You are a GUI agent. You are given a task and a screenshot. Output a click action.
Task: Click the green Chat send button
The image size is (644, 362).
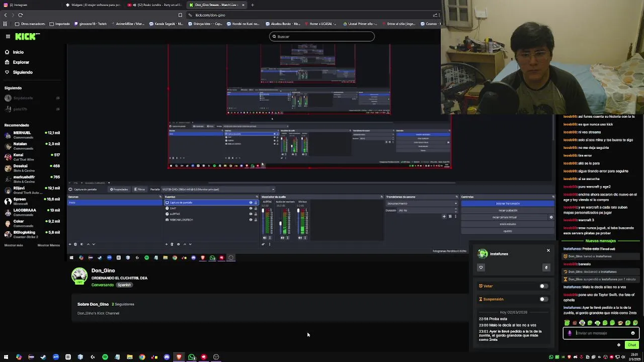(x=632, y=345)
